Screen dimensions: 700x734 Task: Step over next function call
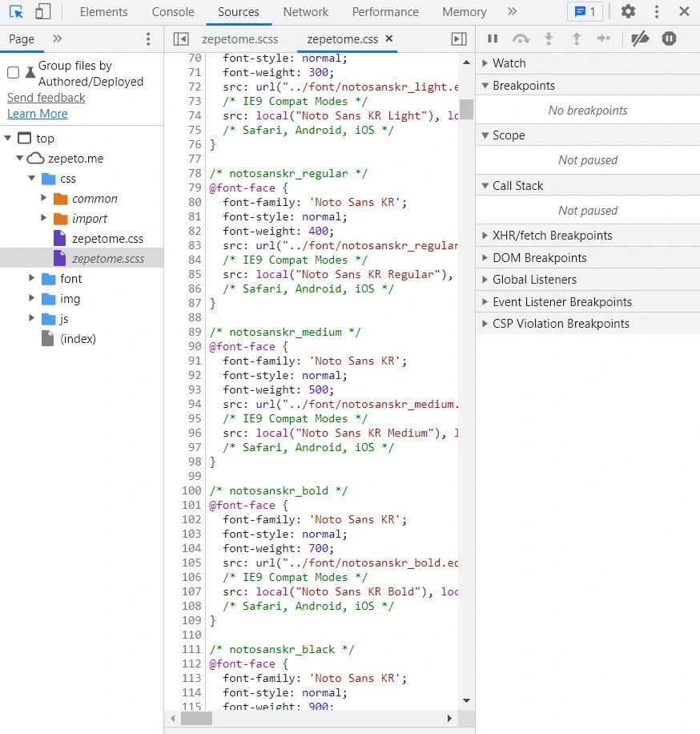tap(521, 38)
